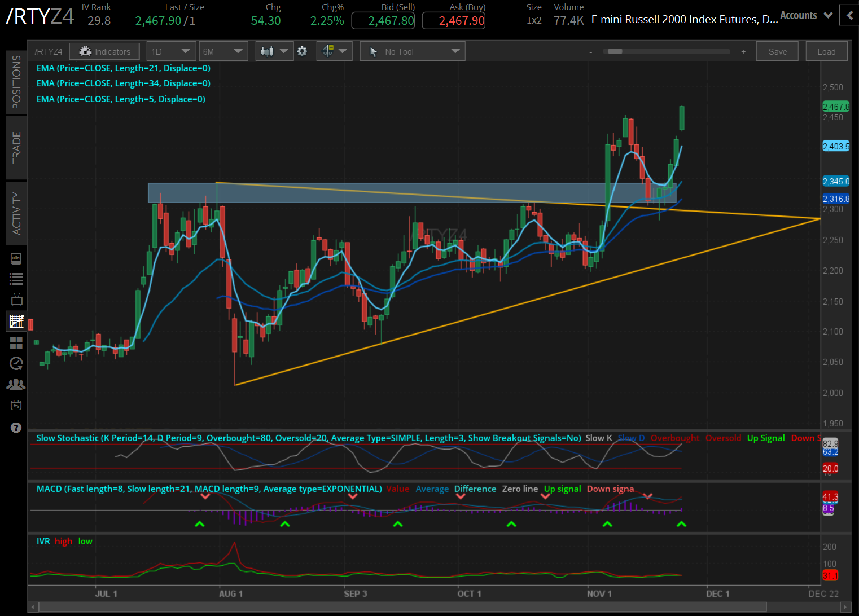Select the EMA Length=5 study label
This screenshot has width=859, height=616.
[x=121, y=99]
